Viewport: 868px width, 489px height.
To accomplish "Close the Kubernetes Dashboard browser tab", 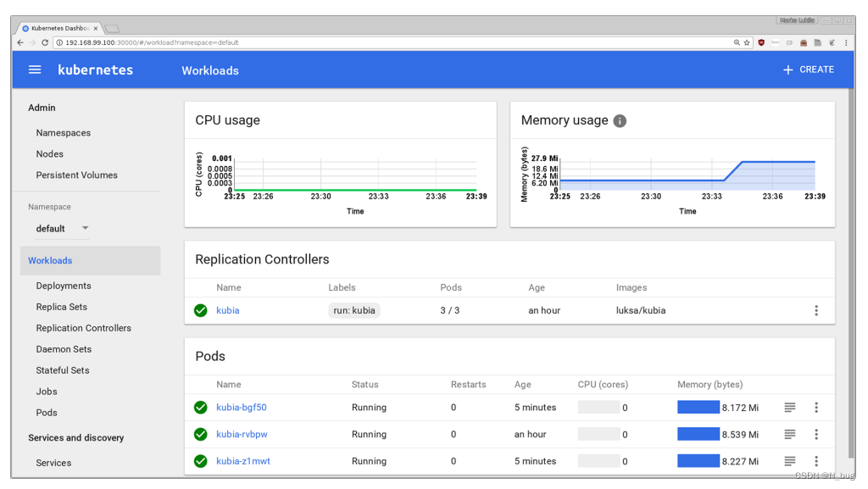I will pos(96,28).
